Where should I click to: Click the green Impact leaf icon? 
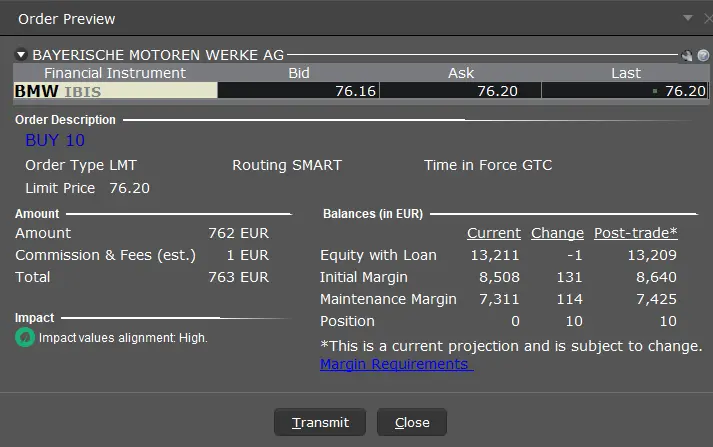click(25, 337)
